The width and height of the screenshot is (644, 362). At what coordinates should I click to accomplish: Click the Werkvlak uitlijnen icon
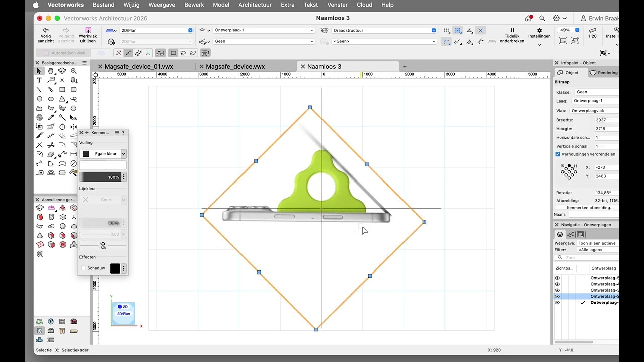point(88,30)
